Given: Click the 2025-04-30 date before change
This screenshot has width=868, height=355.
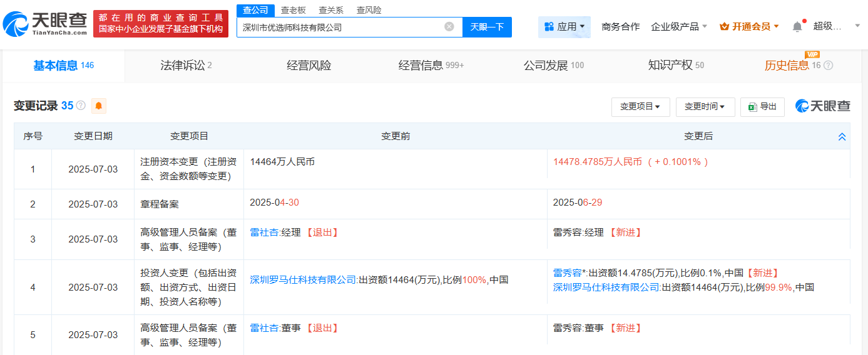Looking at the screenshot, I should tap(274, 203).
